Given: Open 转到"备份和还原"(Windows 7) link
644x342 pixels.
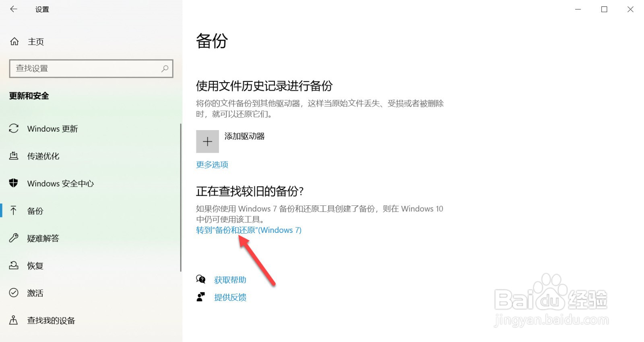Looking at the screenshot, I should [249, 230].
